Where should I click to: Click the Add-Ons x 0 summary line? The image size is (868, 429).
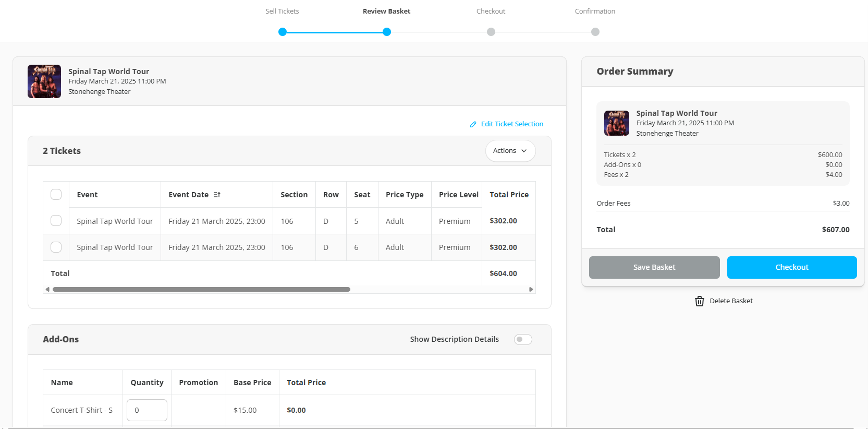coord(723,165)
